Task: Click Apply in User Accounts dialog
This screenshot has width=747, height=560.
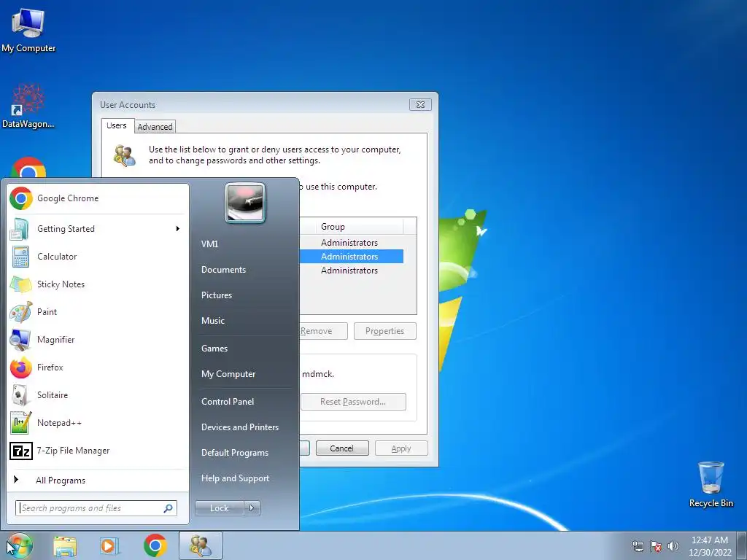Action: 401,448
